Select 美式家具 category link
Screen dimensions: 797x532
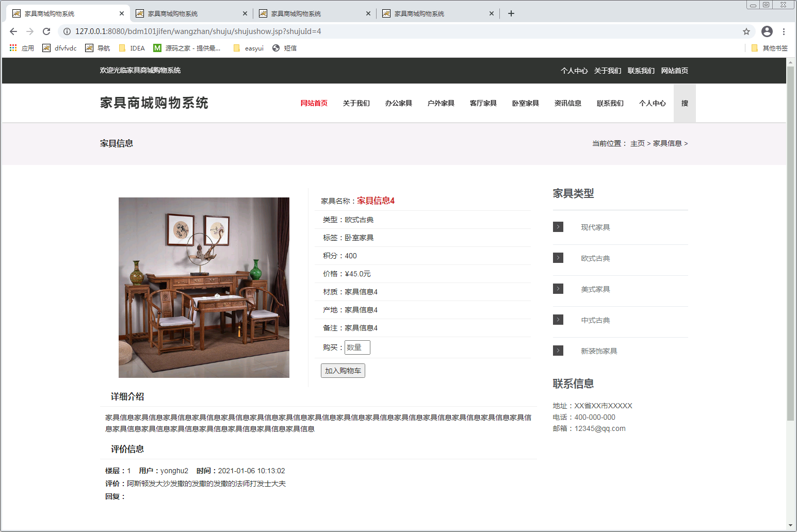[595, 289]
